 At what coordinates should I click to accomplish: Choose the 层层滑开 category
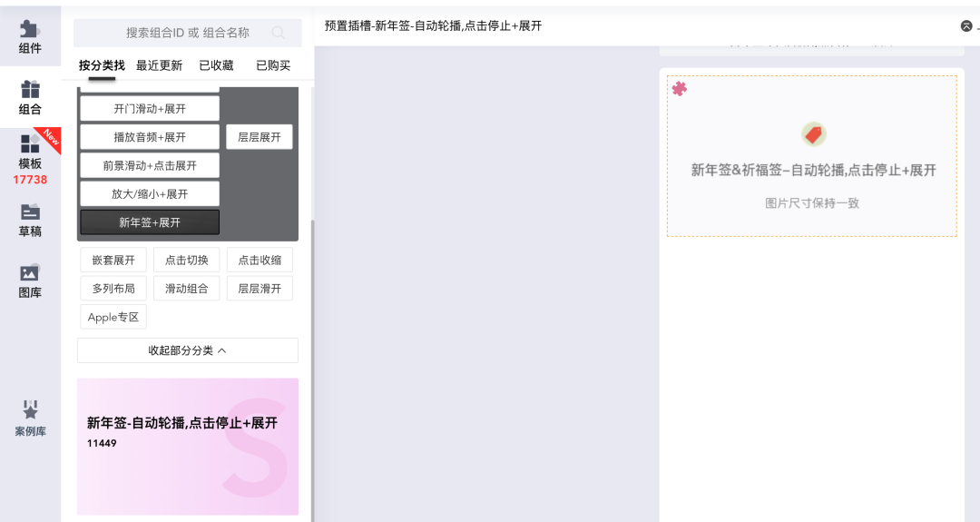(260, 288)
